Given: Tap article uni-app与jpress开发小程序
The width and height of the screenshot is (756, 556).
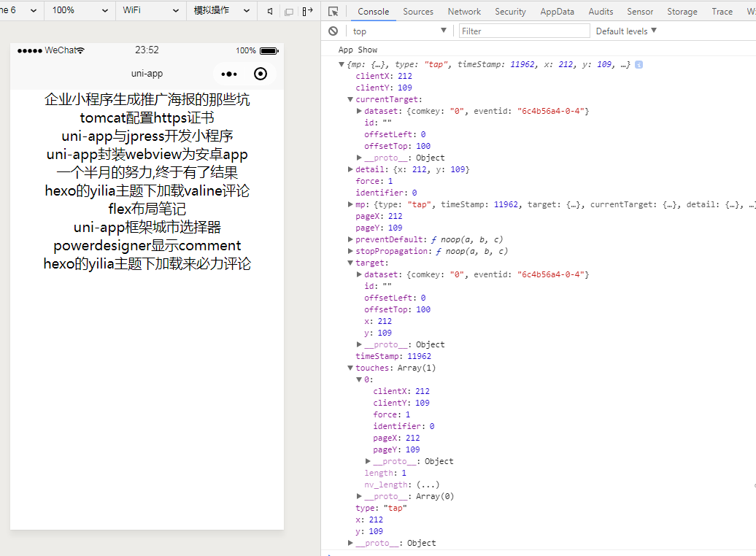Looking at the screenshot, I should coord(147,136).
